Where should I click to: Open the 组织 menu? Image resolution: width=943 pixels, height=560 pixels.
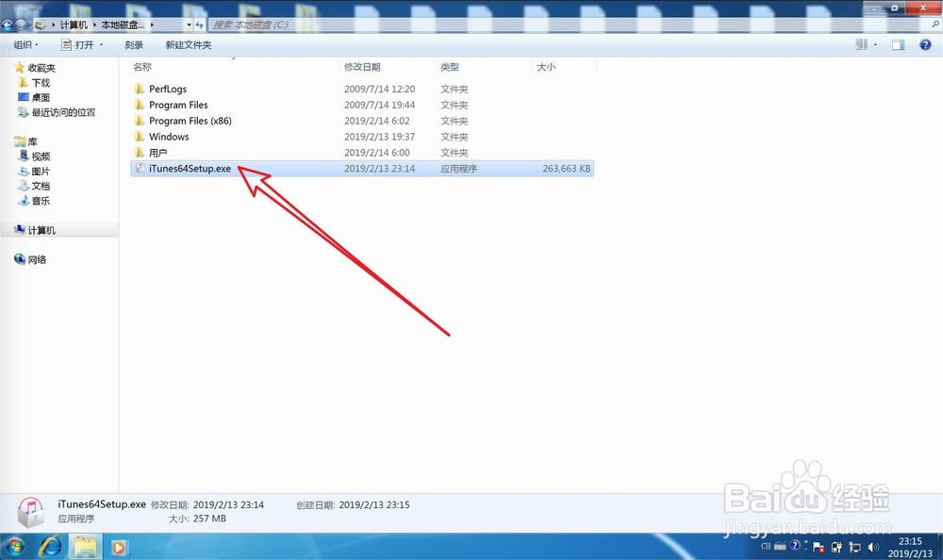(x=25, y=45)
